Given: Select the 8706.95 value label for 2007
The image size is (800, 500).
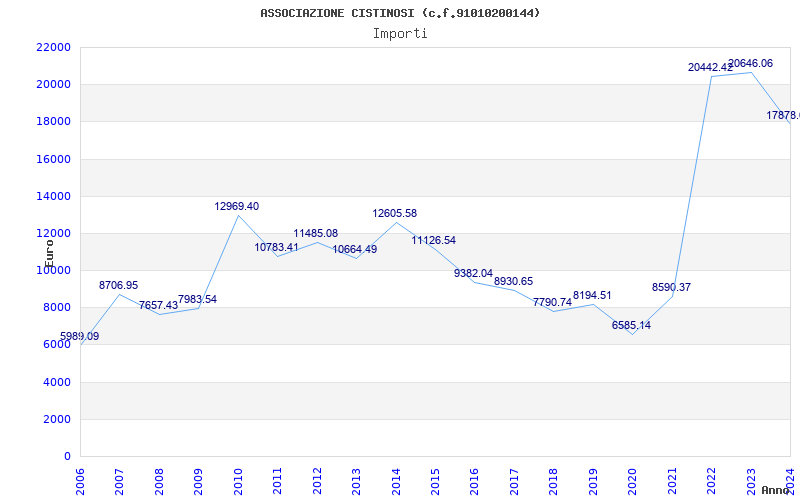Looking at the screenshot, I should coord(118,286).
